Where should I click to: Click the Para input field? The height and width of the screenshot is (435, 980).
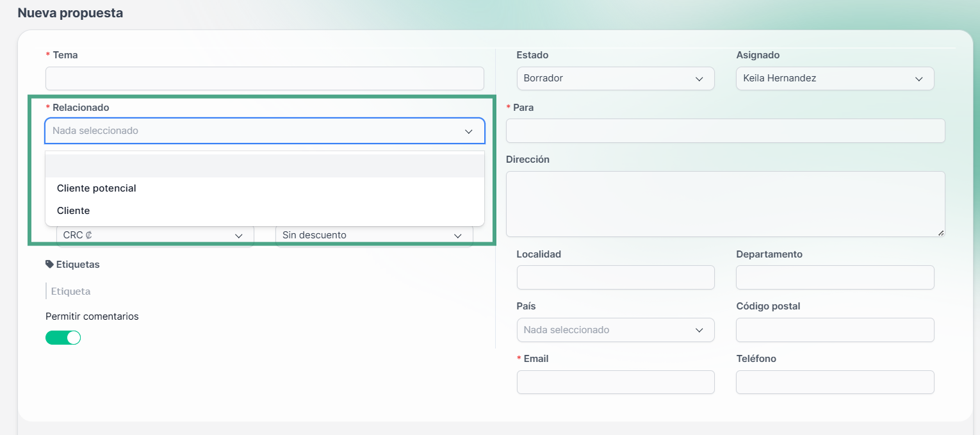[725, 131]
